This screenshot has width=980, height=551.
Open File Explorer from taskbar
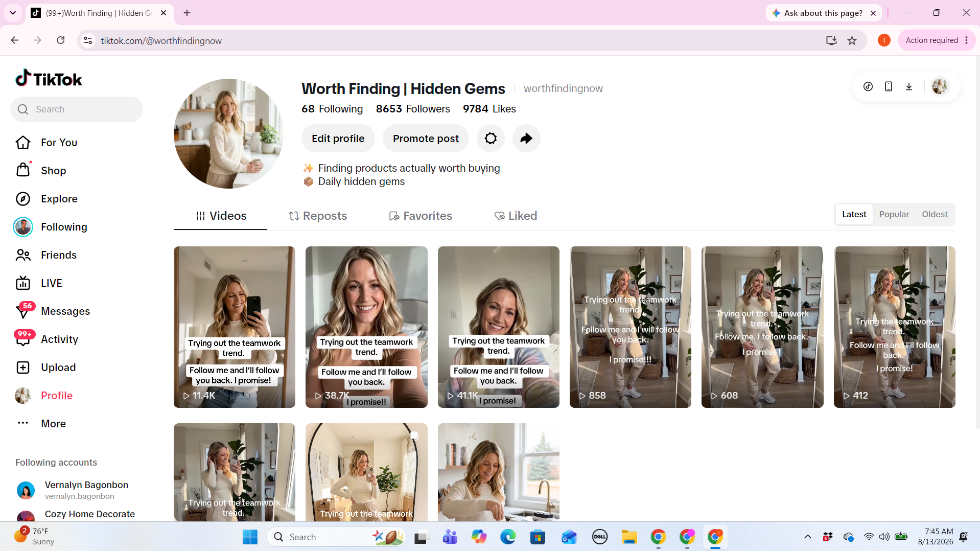[x=629, y=537]
